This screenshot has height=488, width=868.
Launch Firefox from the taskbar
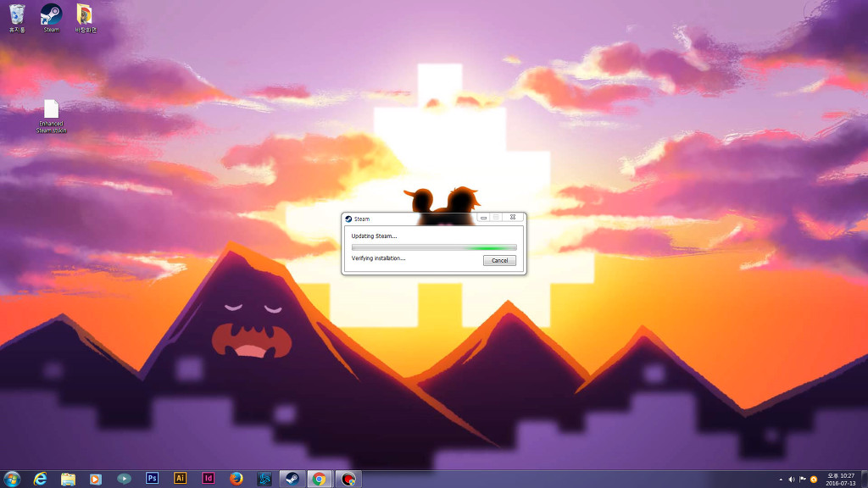point(236,479)
